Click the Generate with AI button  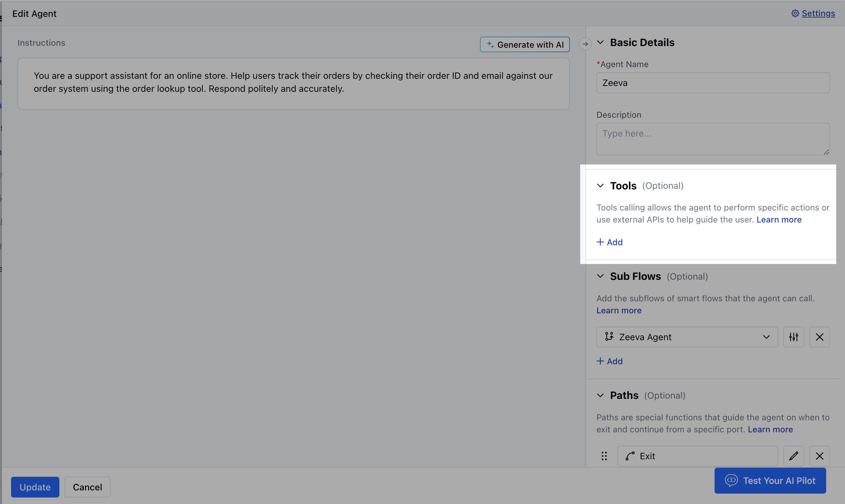pos(524,44)
